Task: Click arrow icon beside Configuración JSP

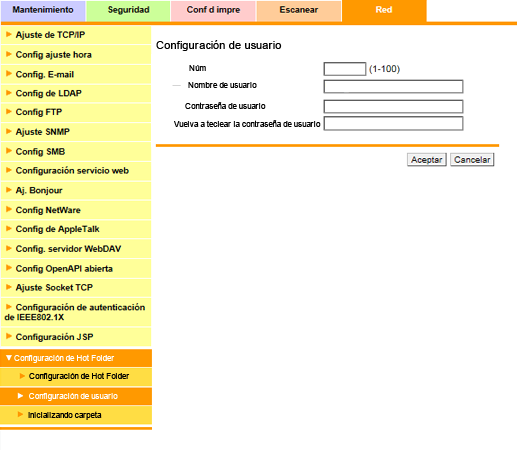Action: click(x=9, y=336)
